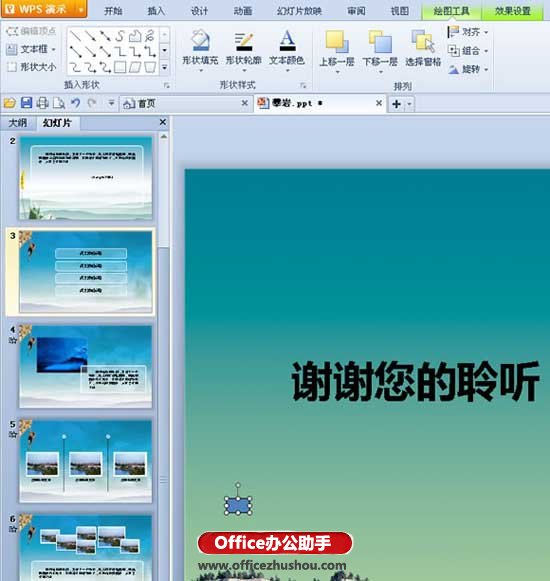The height and width of the screenshot is (581, 550).
Task: Switch to the 大纲 outline tab
Action: 17,123
